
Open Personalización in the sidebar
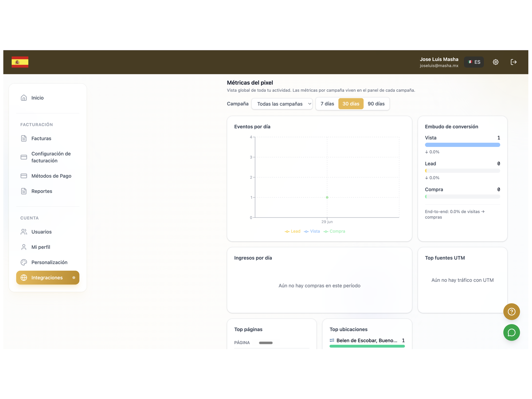click(48, 262)
